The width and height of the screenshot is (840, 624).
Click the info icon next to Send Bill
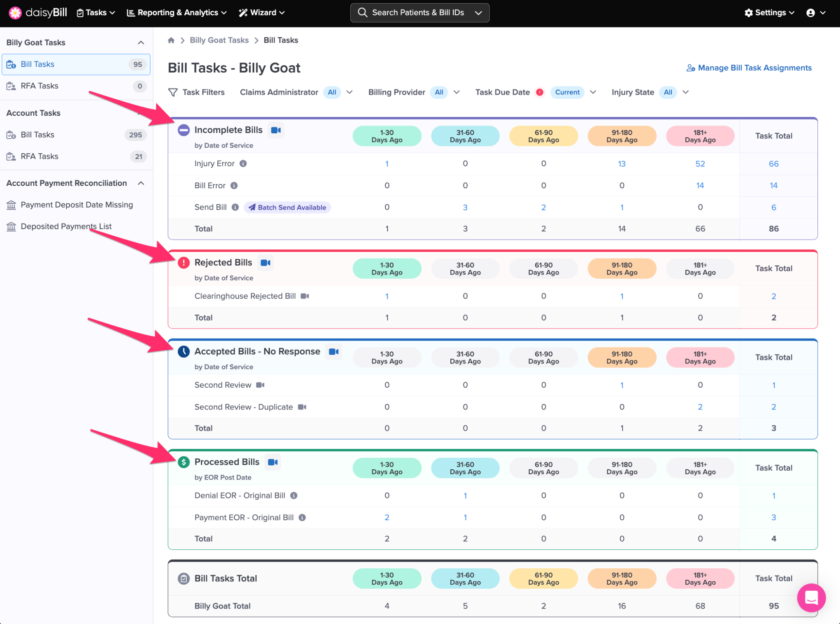point(235,207)
